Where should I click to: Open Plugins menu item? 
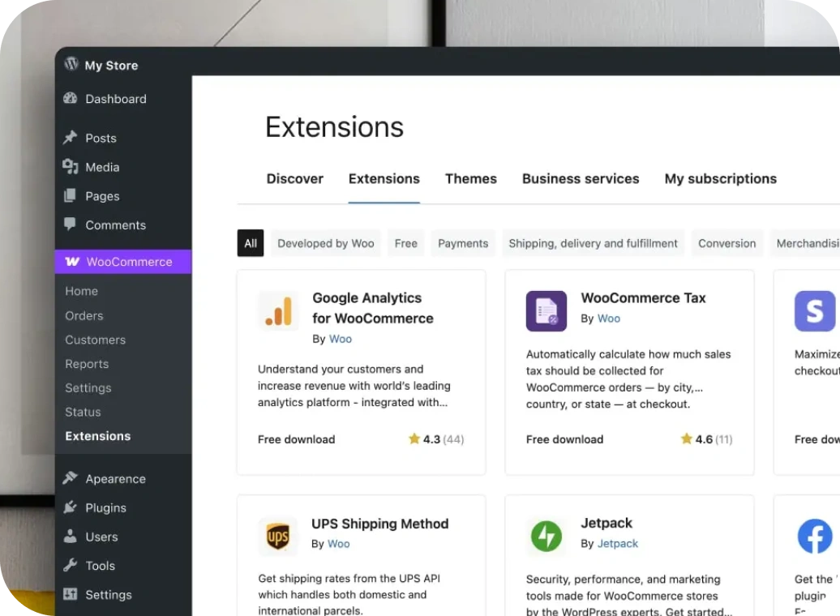coord(106,508)
